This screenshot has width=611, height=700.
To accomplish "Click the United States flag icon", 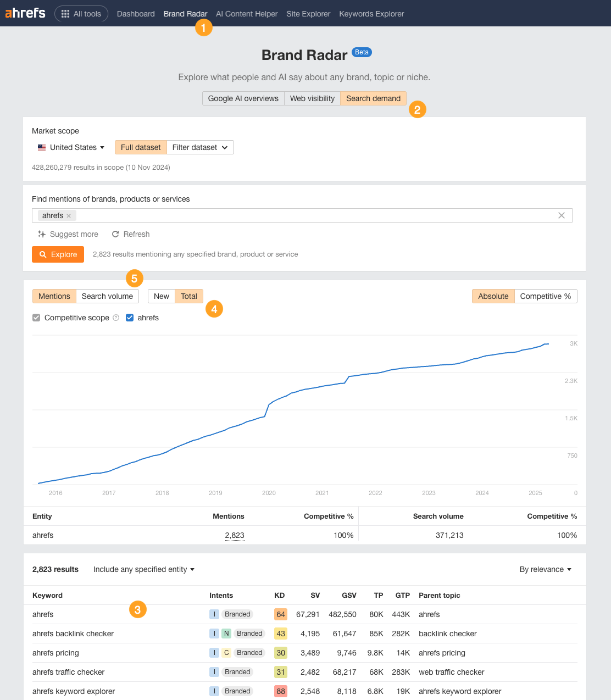I will click(x=42, y=147).
